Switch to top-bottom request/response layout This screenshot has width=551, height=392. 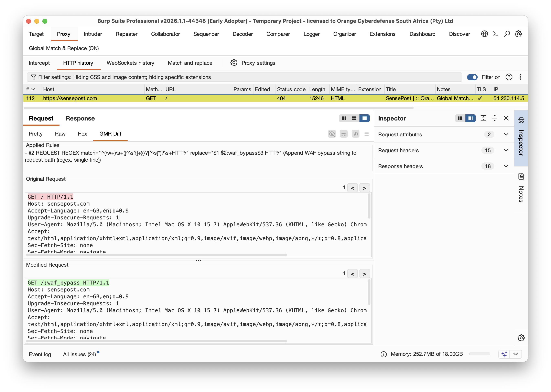pos(354,118)
